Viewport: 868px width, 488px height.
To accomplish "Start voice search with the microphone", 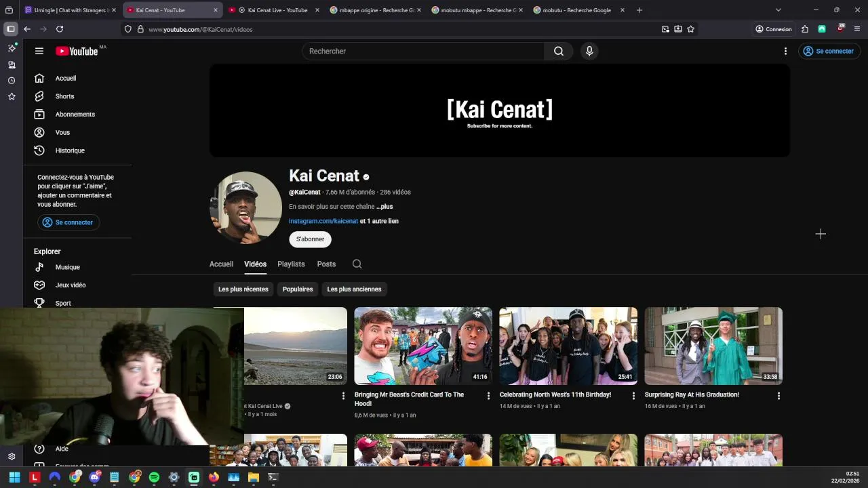I will click(589, 51).
